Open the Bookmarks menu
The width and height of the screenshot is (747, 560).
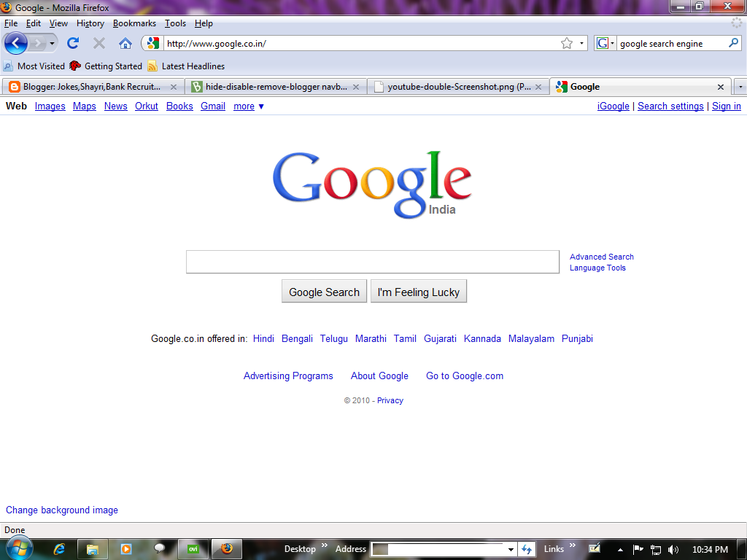tap(134, 23)
